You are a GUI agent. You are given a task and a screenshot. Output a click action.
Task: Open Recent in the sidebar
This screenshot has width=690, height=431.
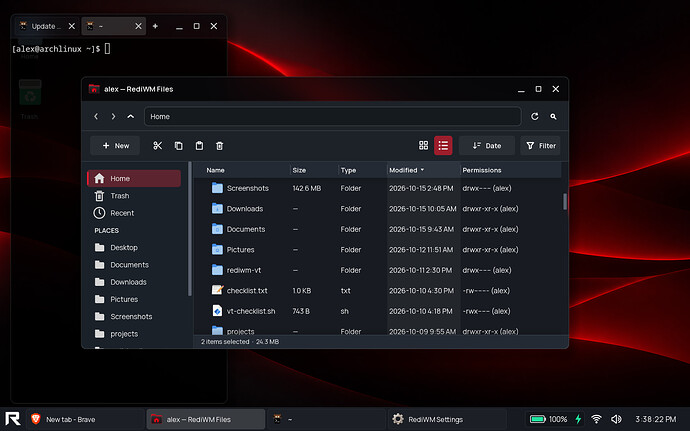134,213
